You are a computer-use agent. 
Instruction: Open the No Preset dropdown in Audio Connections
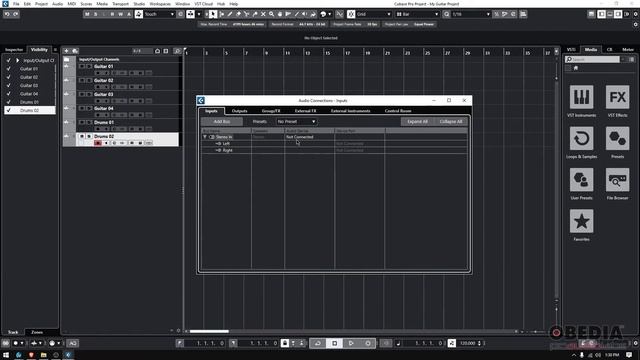[x=296, y=122]
